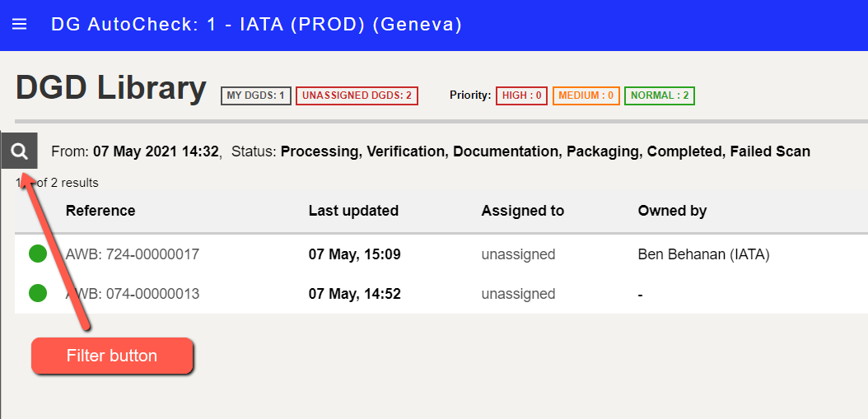Select the MEDIUM : 0 priority badge
Image resolution: width=868 pixels, height=419 pixels.
coord(586,95)
